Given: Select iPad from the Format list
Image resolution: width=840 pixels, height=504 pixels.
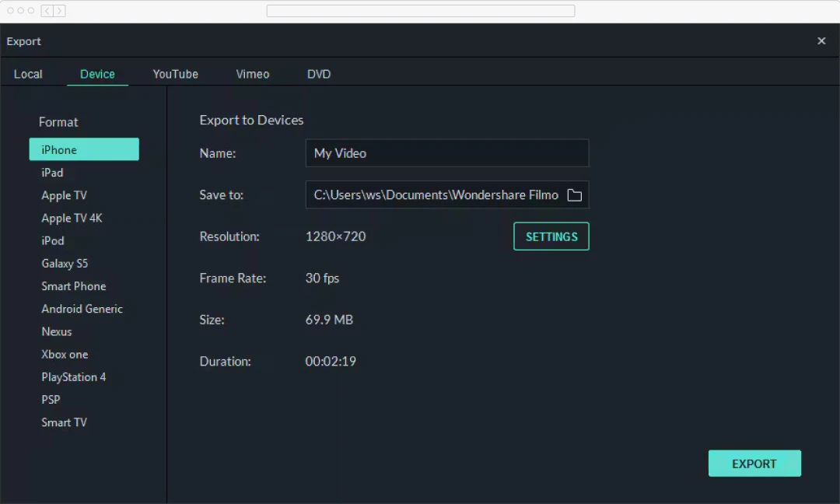Looking at the screenshot, I should 51,173.
